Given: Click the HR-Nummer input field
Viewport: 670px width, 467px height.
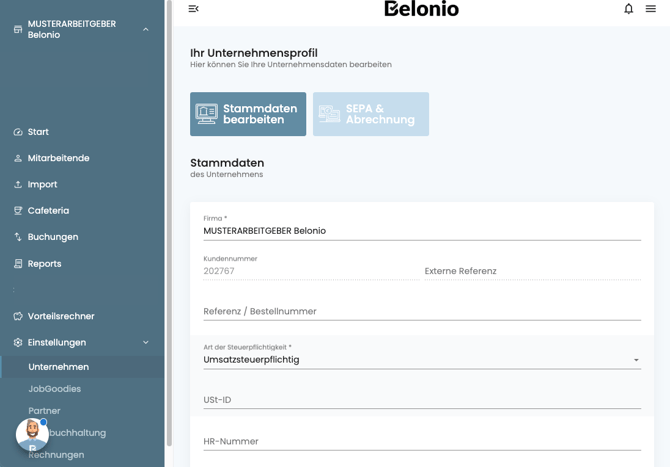Looking at the screenshot, I should 422,441.
